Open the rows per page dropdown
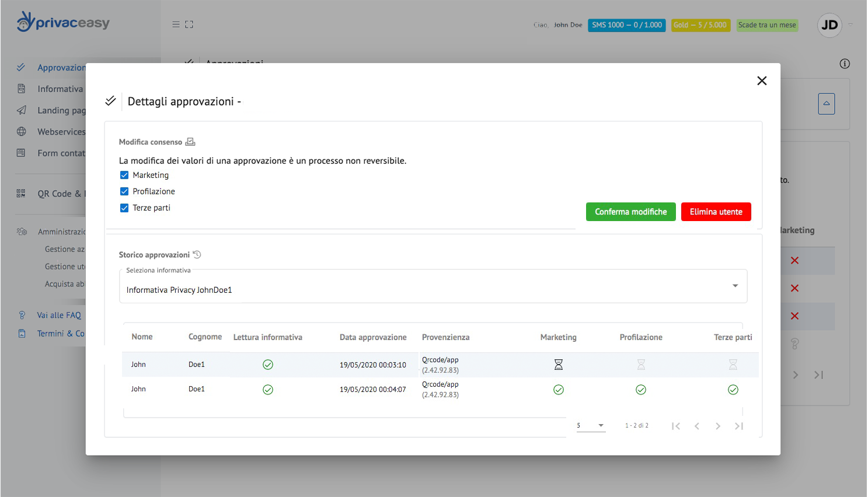Screen dimensions: 868x497 coord(591,426)
